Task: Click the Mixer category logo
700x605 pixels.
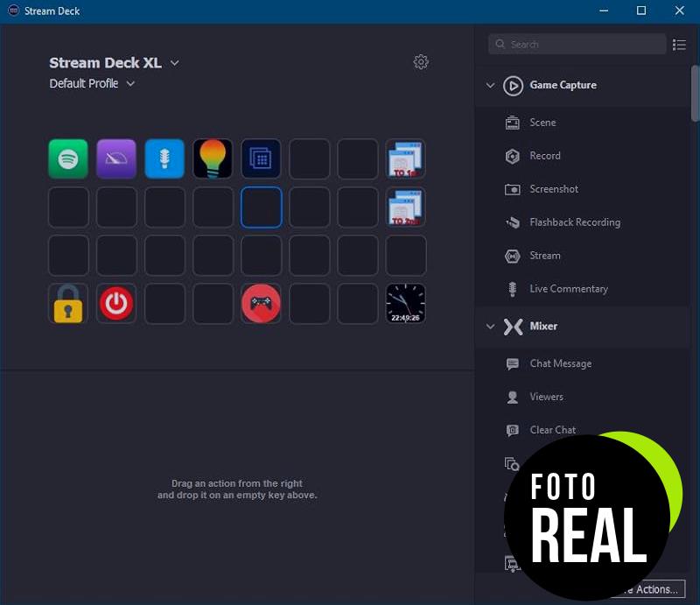Action: coord(513,327)
